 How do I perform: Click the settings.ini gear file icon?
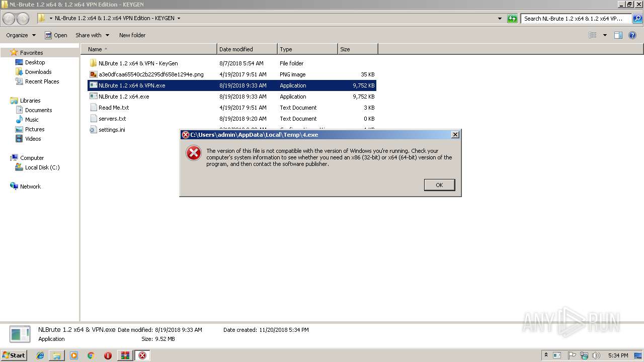93,130
